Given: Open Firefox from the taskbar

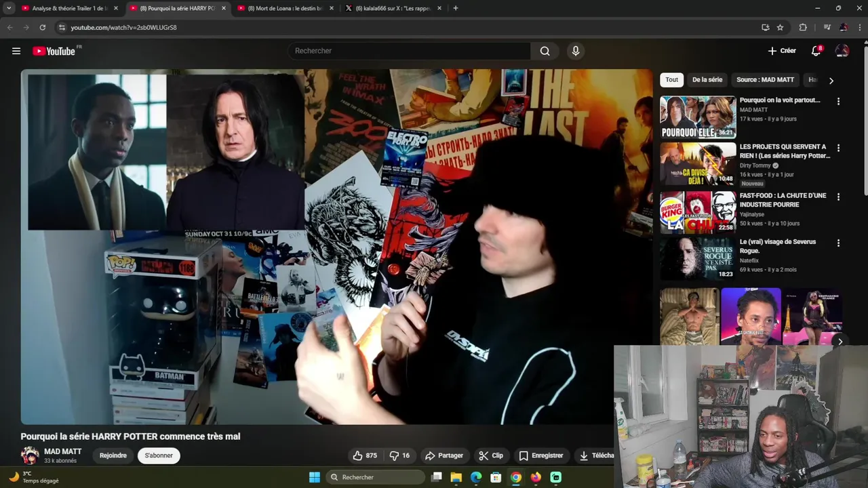Looking at the screenshot, I should 536,477.
